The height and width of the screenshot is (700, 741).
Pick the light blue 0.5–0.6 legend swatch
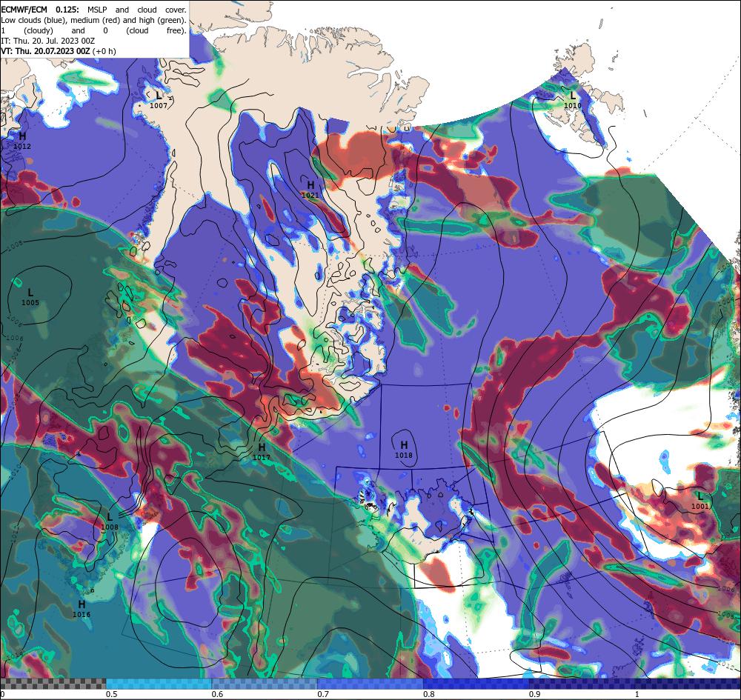(159, 684)
